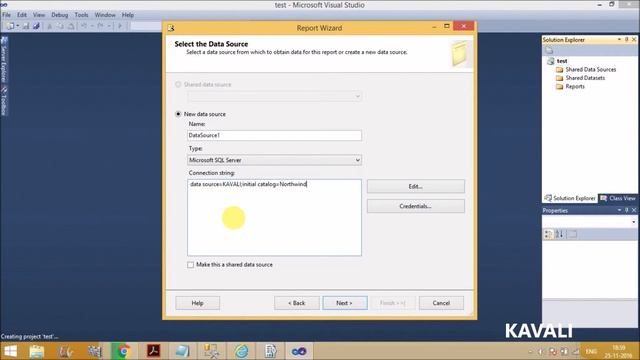Click the Windows Start button
The width and height of the screenshot is (640, 360).
[10, 351]
